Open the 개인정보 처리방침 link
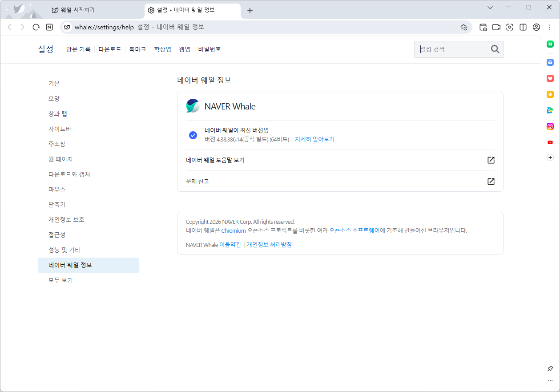This screenshot has width=560, height=392. [269, 245]
